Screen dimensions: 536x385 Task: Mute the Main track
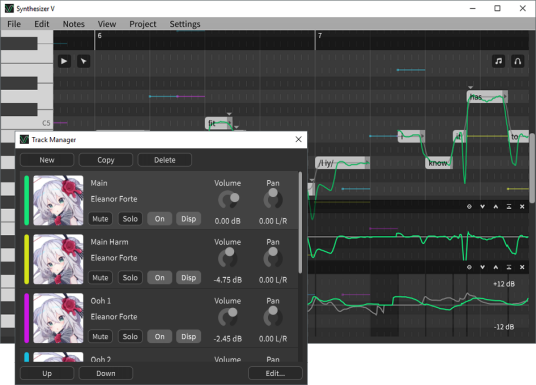tap(100, 219)
